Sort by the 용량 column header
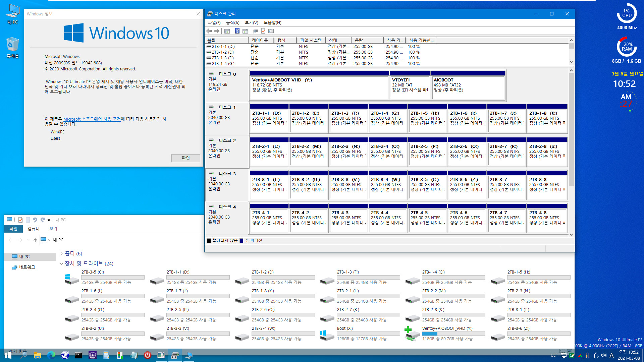644x362 pixels. (x=367, y=40)
